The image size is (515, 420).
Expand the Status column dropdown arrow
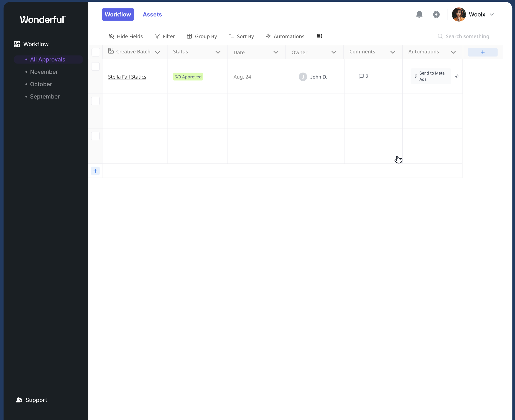(218, 52)
